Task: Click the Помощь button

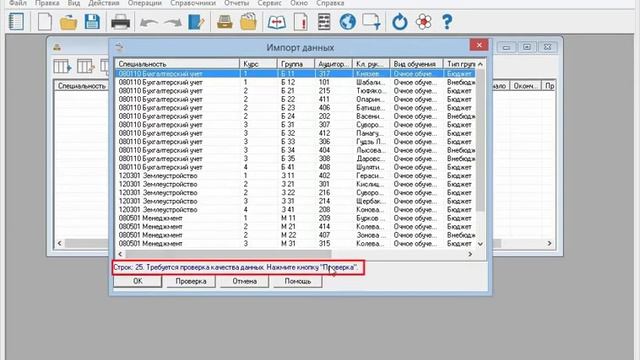Action: pyautogui.click(x=298, y=281)
